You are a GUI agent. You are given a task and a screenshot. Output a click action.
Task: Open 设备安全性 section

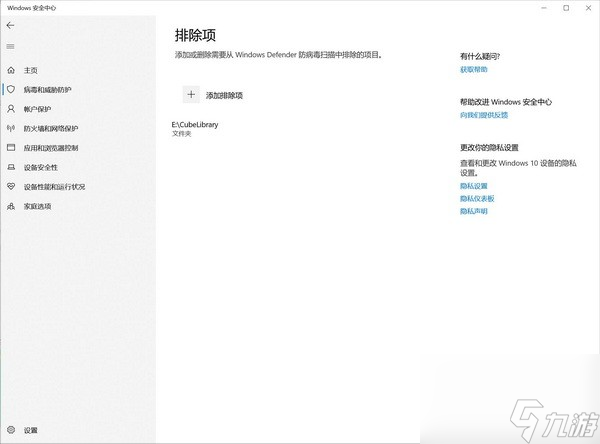(41, 167)
